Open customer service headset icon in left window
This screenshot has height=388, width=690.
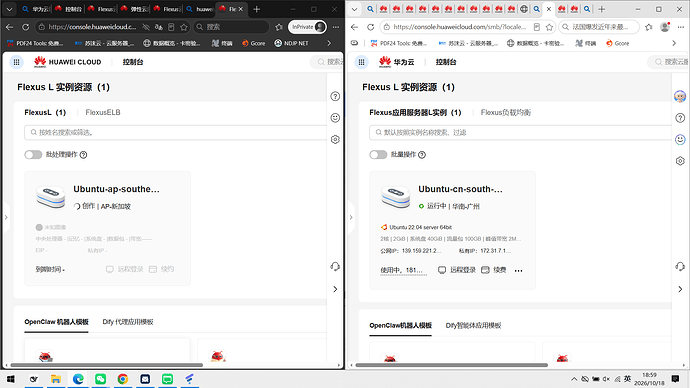point(335,267)
